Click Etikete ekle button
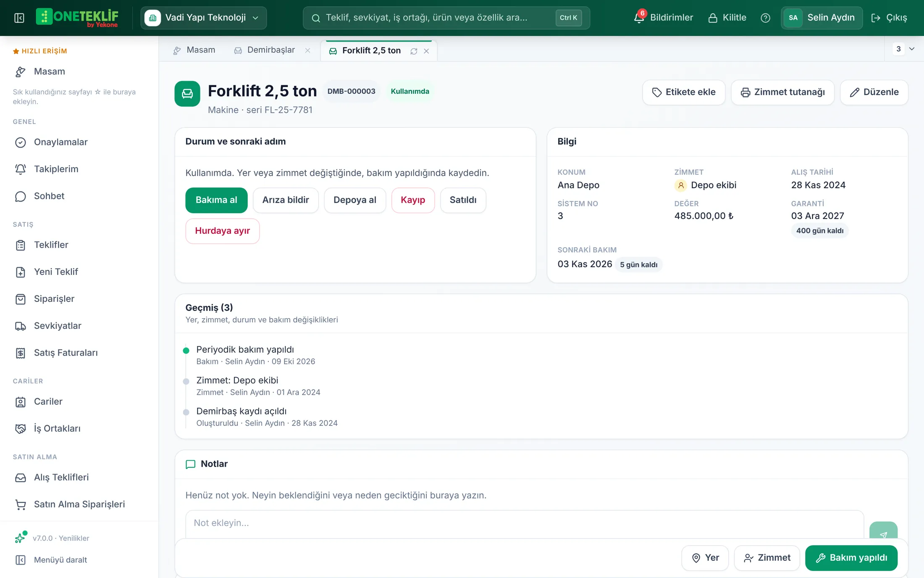924x578 pixels. 683,92
